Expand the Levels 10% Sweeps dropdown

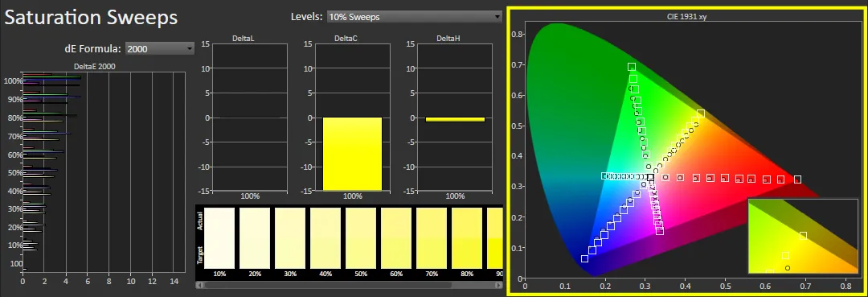pos(414,17)
